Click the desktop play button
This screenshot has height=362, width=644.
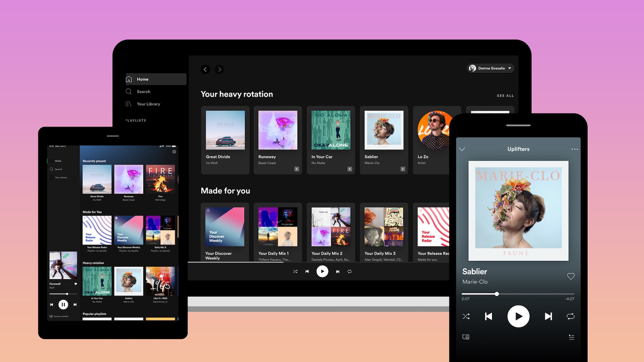pyautogui.click(x=322, y=271)
